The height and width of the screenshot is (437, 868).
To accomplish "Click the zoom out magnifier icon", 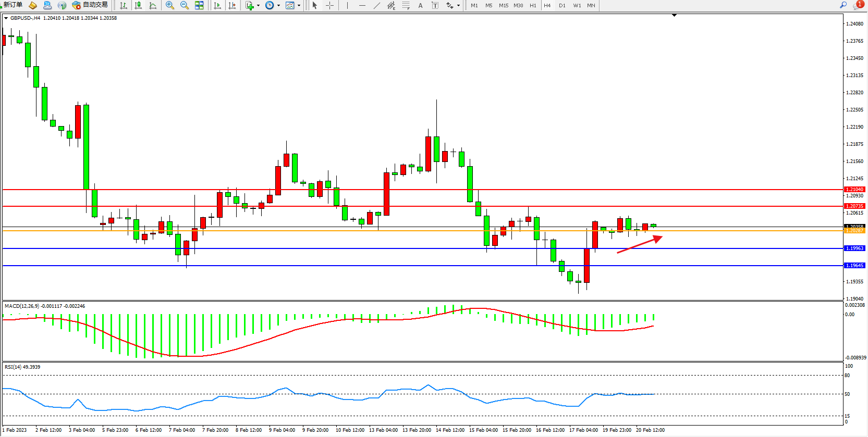I will tap(184, 5).
